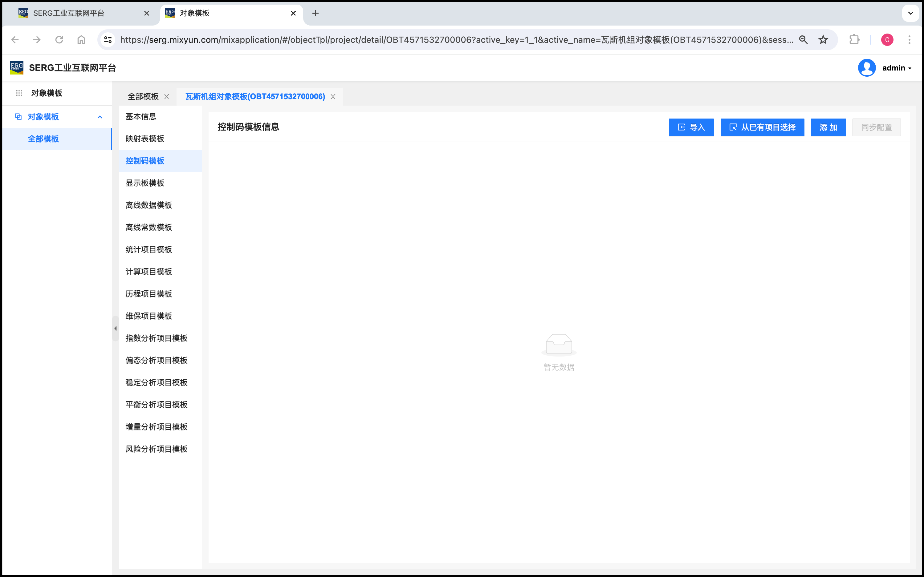Click the browser reload icon
This screenshot has width=924, height=577.
59,40
